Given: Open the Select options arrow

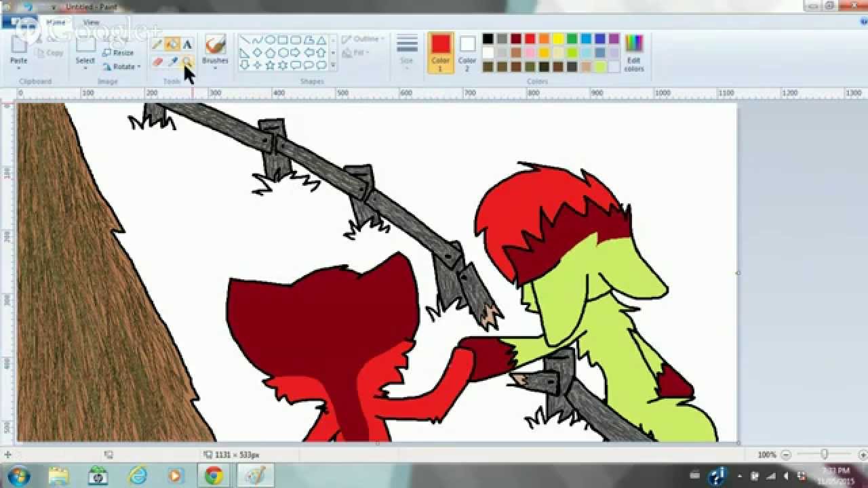Looking at the screenshot, I should click(x=85, y=68).
